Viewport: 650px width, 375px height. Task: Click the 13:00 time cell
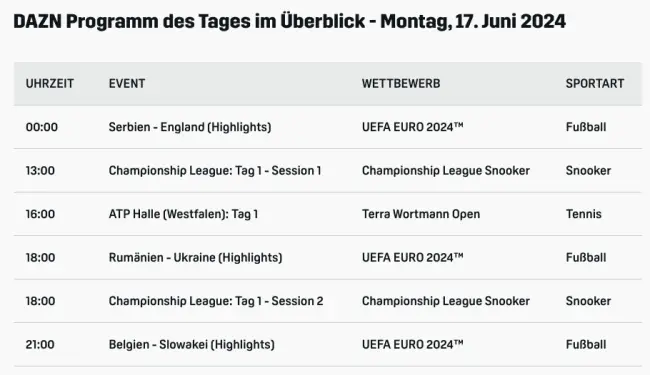coord(40,171)
